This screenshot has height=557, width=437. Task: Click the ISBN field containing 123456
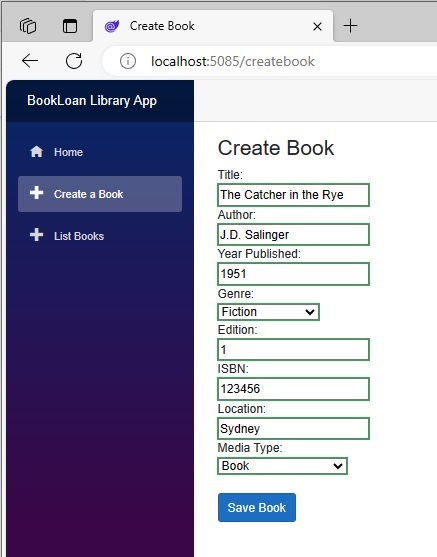tap(293, 389)
